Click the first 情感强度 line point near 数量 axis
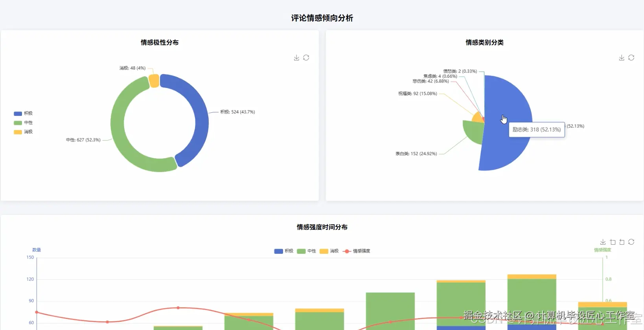Viewport: 644px width, 330px height. [x=37, y=312]
